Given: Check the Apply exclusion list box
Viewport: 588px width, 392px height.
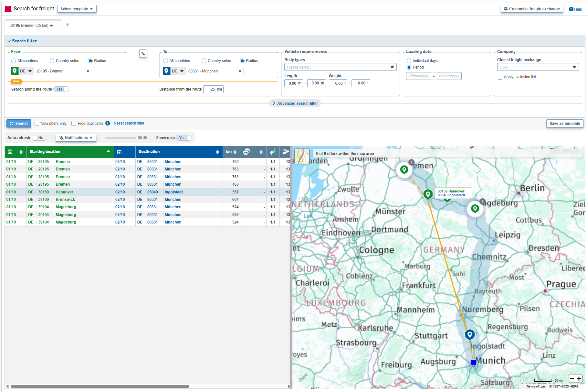Looking at the screenshot, I should [500, 77].
